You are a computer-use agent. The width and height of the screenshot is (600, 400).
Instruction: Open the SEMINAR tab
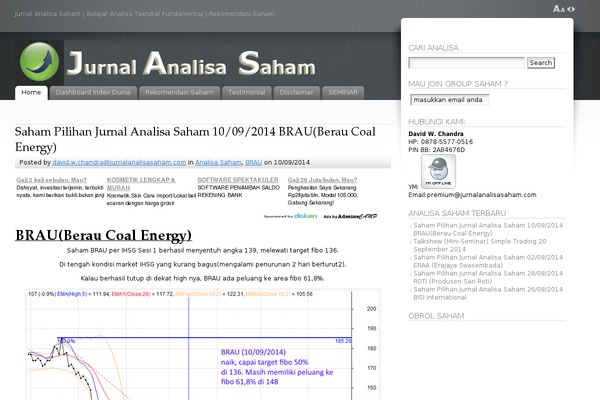click(x=343, y=93)
